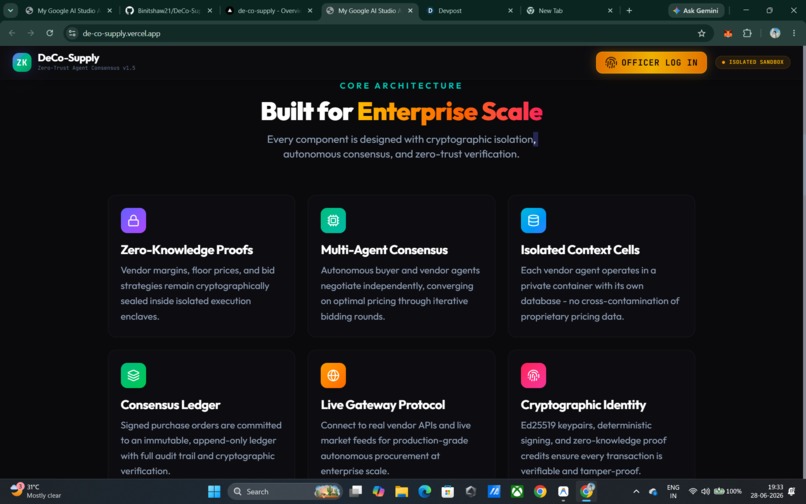Open the Windows Start menu
Screen dimensions: 806x504
tap(214, 492)
